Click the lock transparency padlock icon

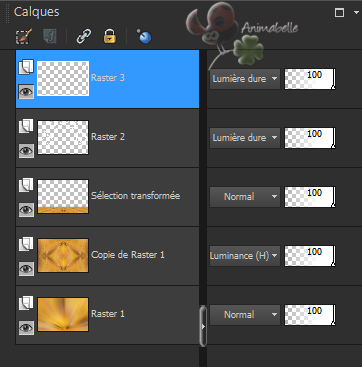[x=110, y=36]
